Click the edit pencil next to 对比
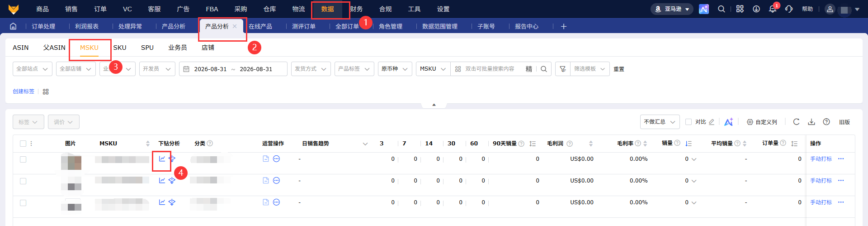Viewport: 868px width, 226px height. click(x=712, y=122)
